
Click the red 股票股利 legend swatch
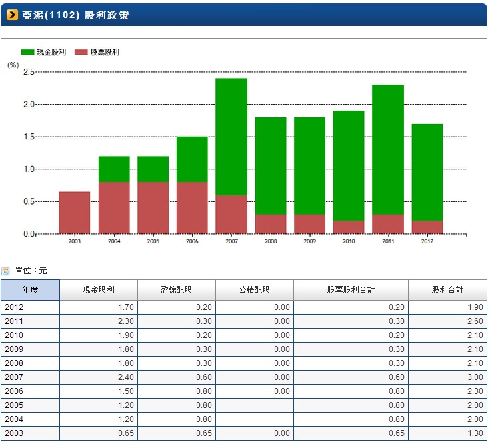click(81, 52)
